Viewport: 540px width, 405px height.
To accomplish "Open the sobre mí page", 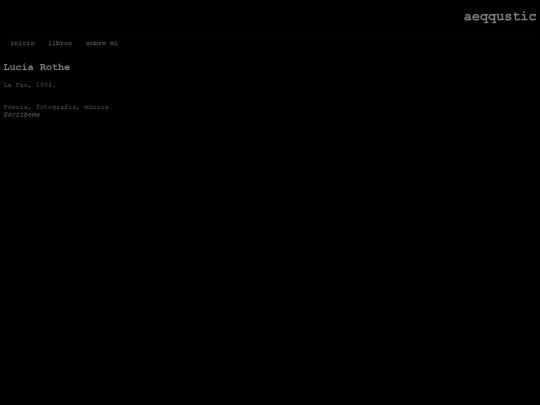I will click(x=102, y=43).
